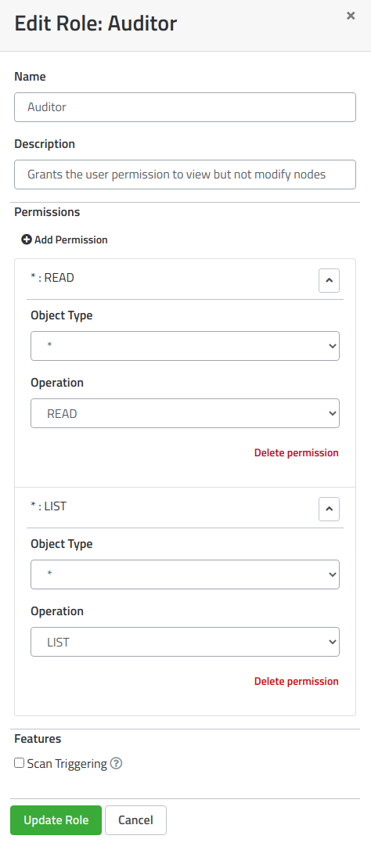Delete the * : LIST permission
The width and height of the screenshot is (371, 868).
[x=296, y=682]
